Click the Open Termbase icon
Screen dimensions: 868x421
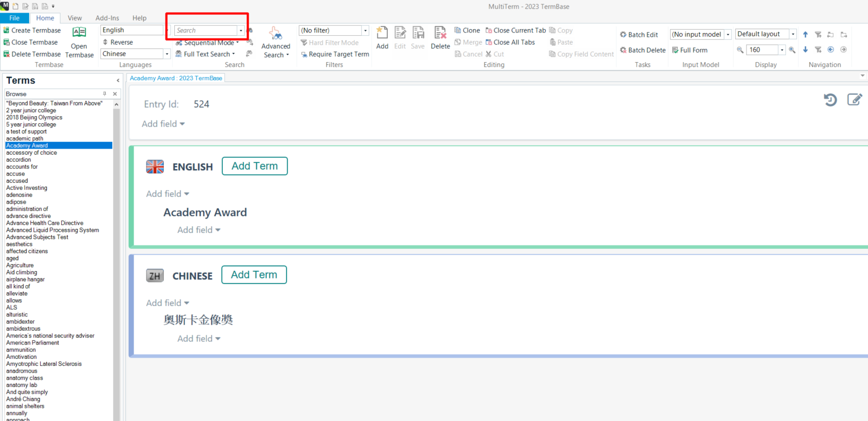coord(79,32)
